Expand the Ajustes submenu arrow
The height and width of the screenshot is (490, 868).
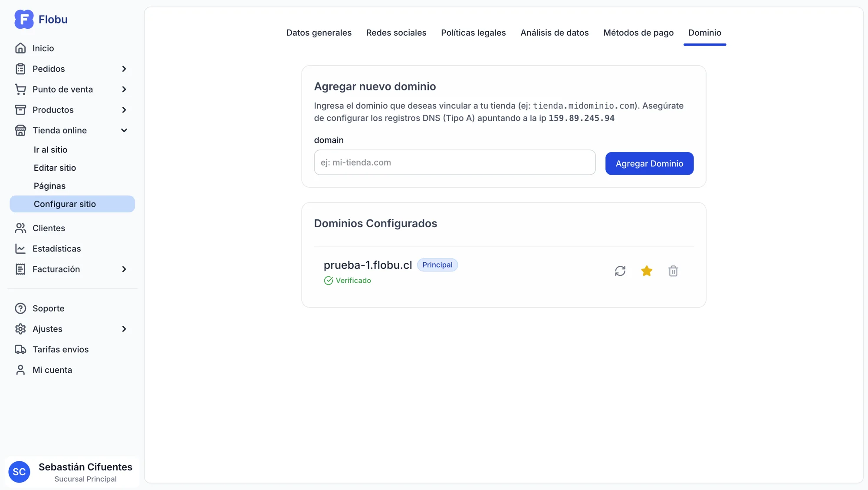click(x=124, y=329)
